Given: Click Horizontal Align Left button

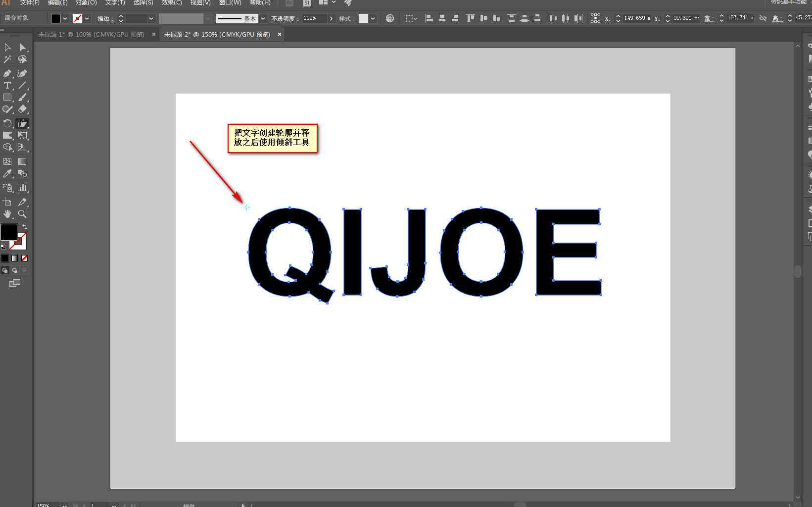Looking at the screenshot, I should 429,18.
